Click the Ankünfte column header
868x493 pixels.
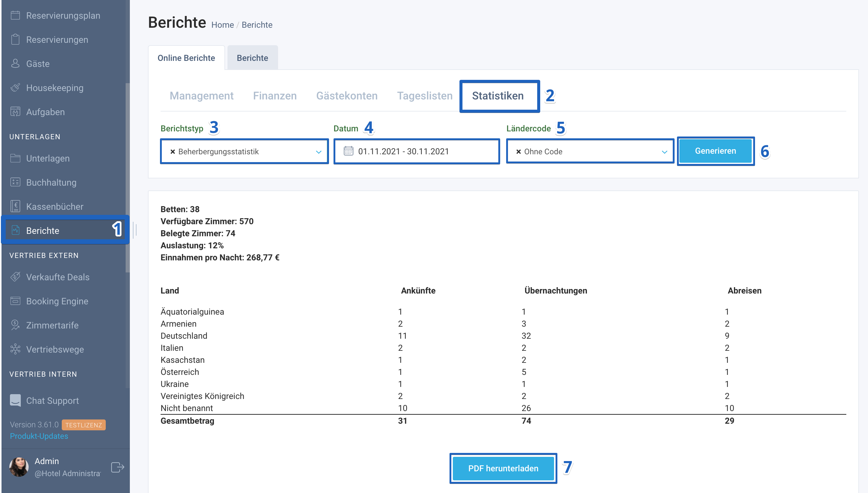(418, 290)
